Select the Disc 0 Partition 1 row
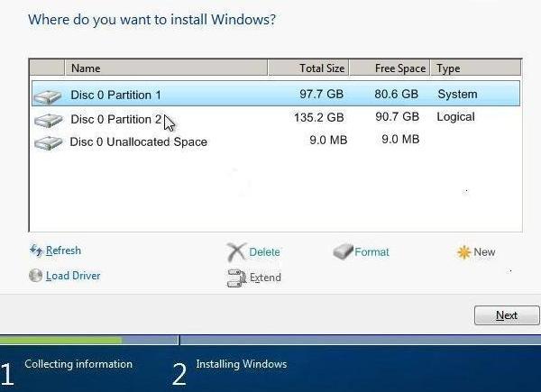541x392 pixels. [x=276, y=94]
